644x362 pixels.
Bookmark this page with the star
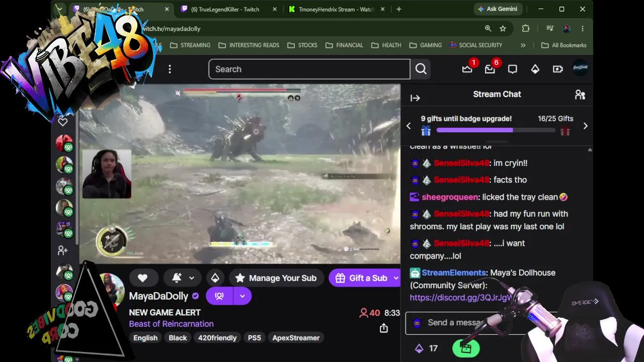click(503, 29)
